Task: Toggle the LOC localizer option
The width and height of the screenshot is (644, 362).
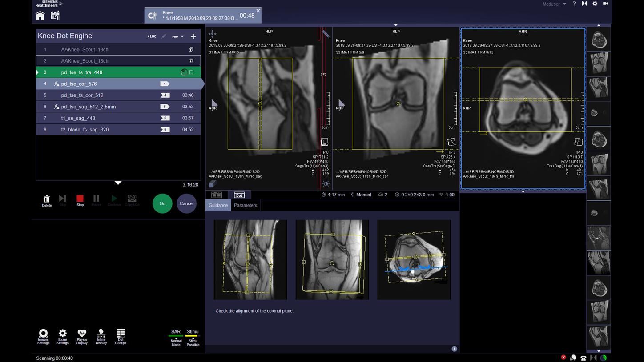Action: (x=152, y=36)
